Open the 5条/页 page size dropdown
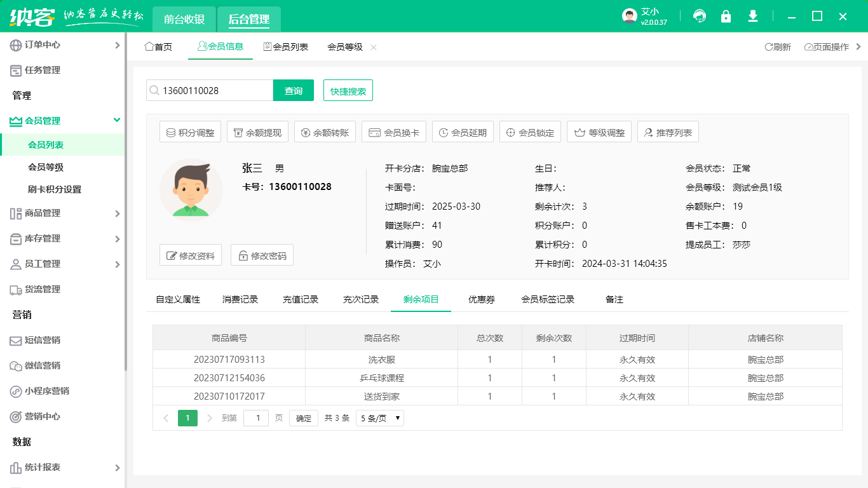Screen dimensions: 868x488 click(x=380, y=418)
